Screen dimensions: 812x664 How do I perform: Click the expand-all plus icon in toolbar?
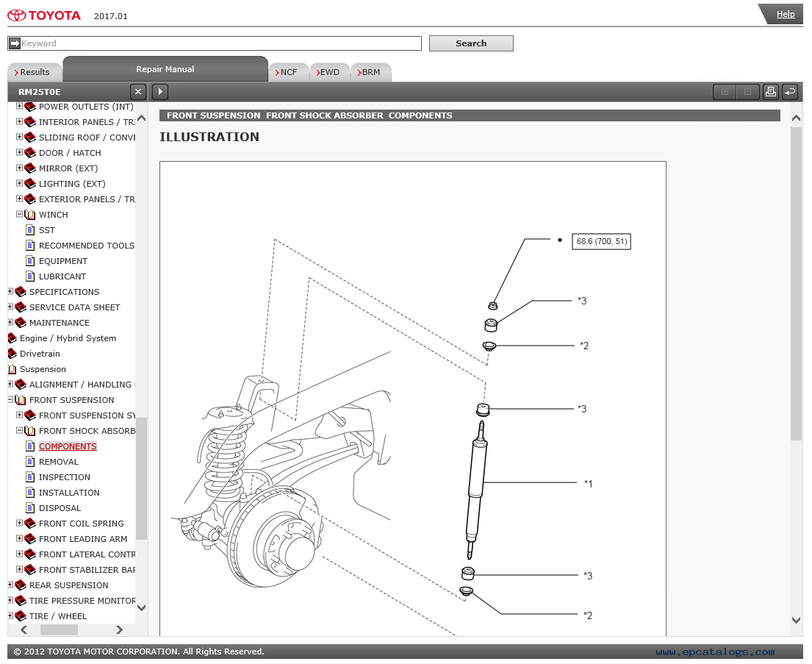point(725,92)
